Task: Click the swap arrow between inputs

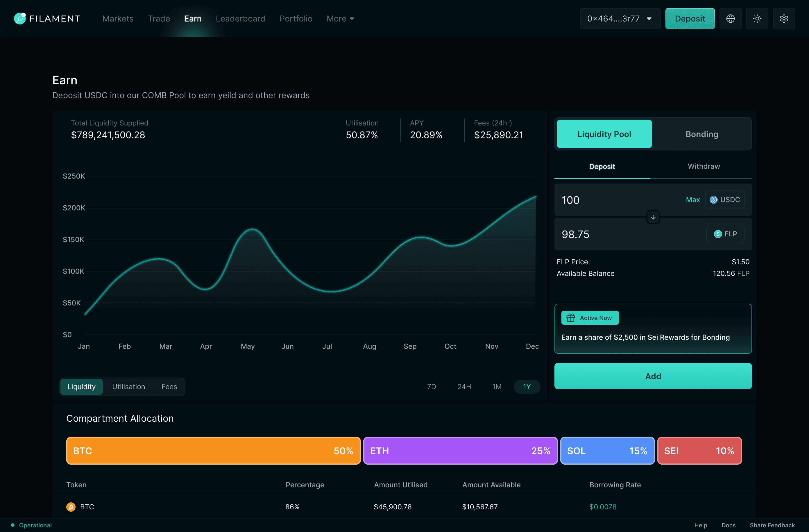Action: [x=653, y=218]
